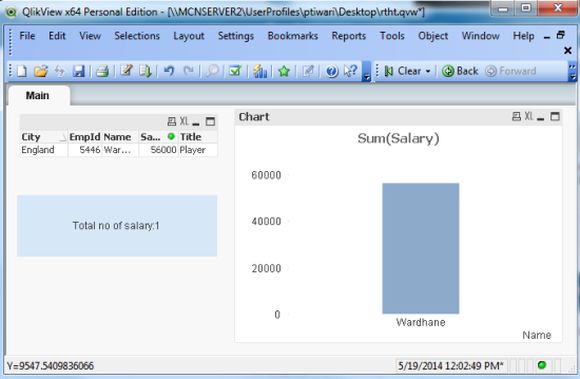Save the document with the floppy icon

tap(78, 71)
